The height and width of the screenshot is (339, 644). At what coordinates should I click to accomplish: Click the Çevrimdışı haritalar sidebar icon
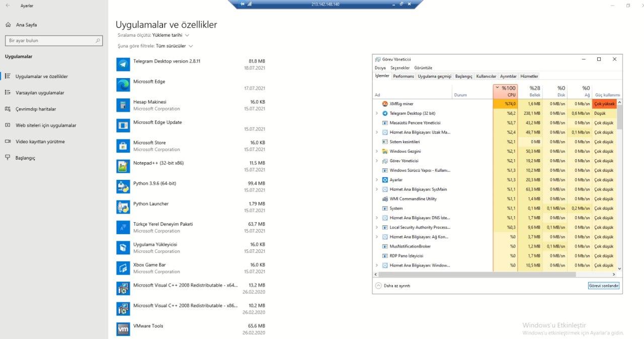point(8,109)
